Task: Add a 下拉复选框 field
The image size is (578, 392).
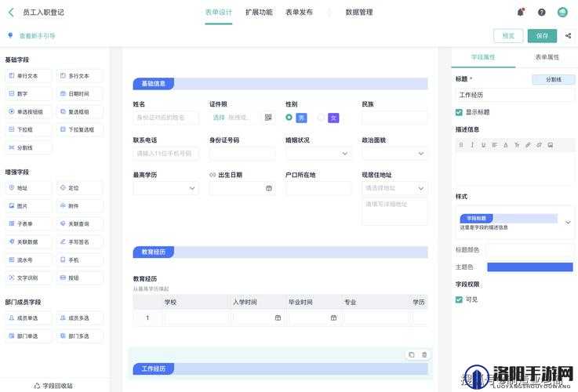Action: [80, 129]
